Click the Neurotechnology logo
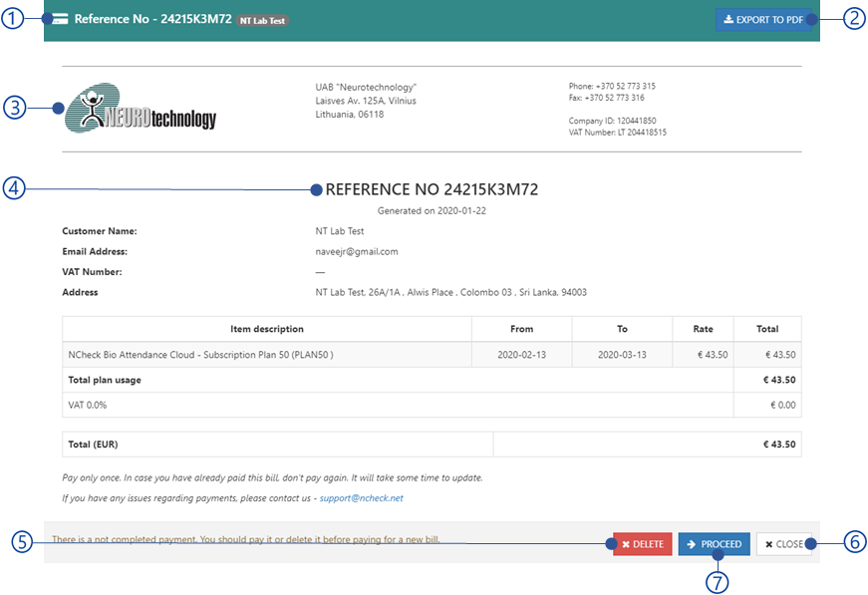 [141, 108]
